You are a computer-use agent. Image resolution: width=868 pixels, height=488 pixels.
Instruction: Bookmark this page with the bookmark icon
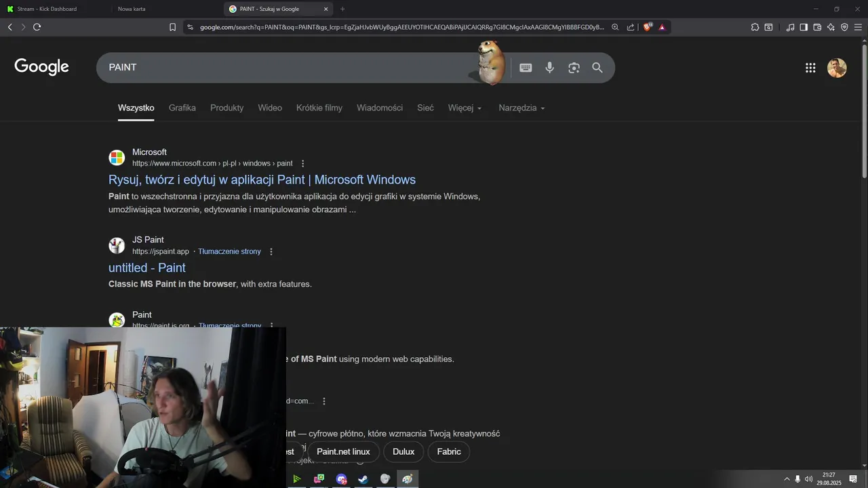pos(172,27)
